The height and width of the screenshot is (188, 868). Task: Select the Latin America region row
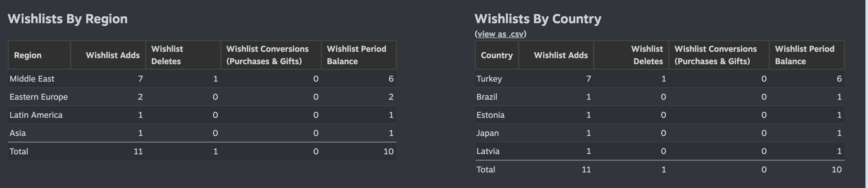202,115
